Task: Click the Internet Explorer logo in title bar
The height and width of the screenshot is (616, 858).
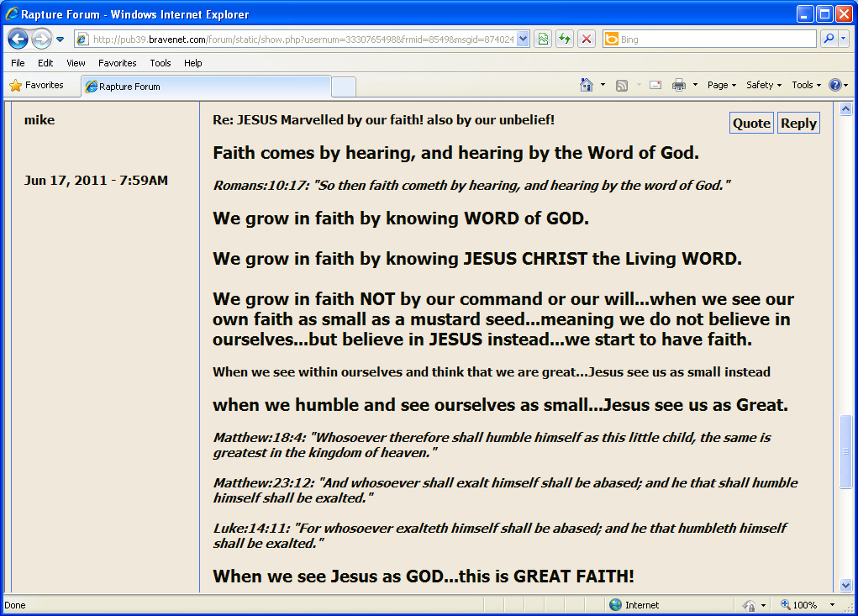Action: [12, 13]
